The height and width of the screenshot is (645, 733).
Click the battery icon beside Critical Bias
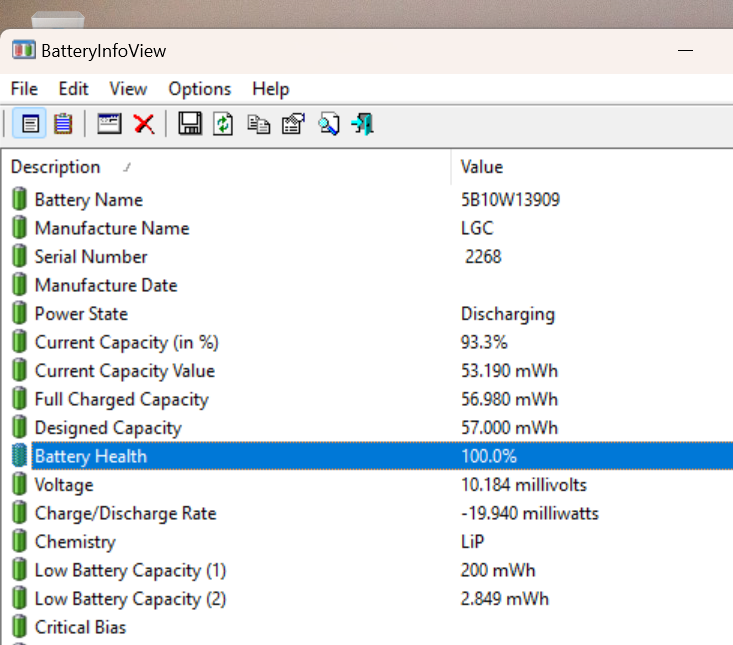coord(20,626)
